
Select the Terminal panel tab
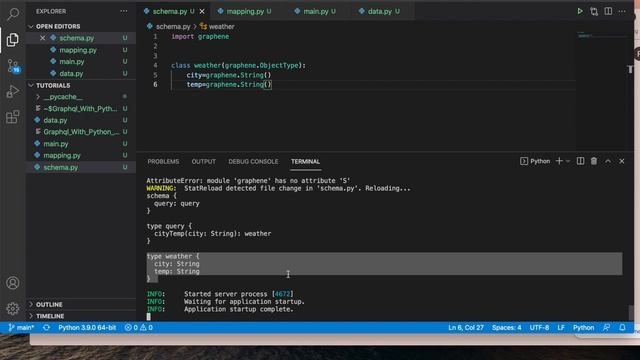pos(305,162)
